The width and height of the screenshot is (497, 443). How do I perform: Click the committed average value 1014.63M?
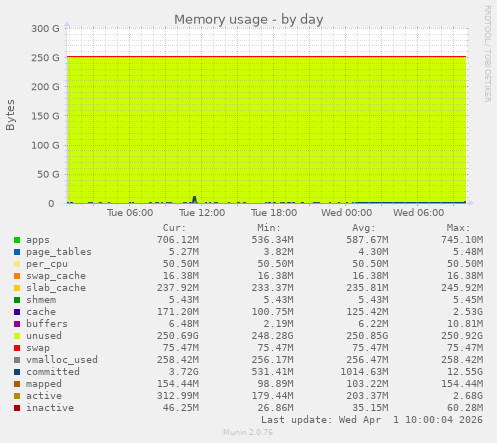click(364, 372)
